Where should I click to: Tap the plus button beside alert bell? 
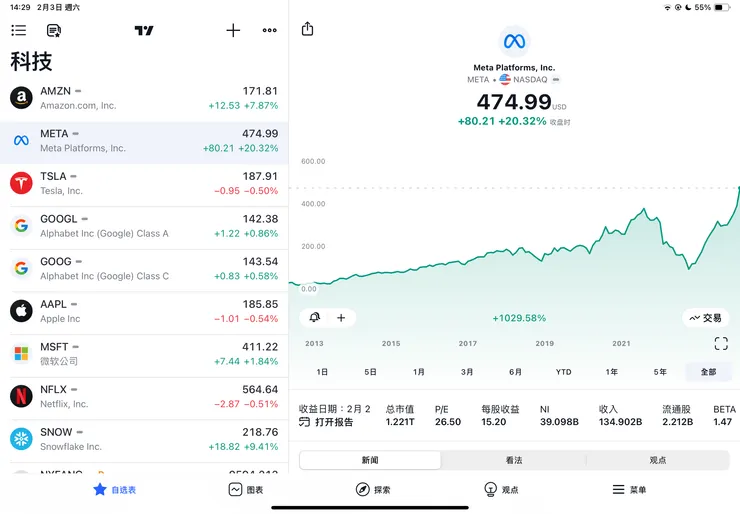[341, 318]
